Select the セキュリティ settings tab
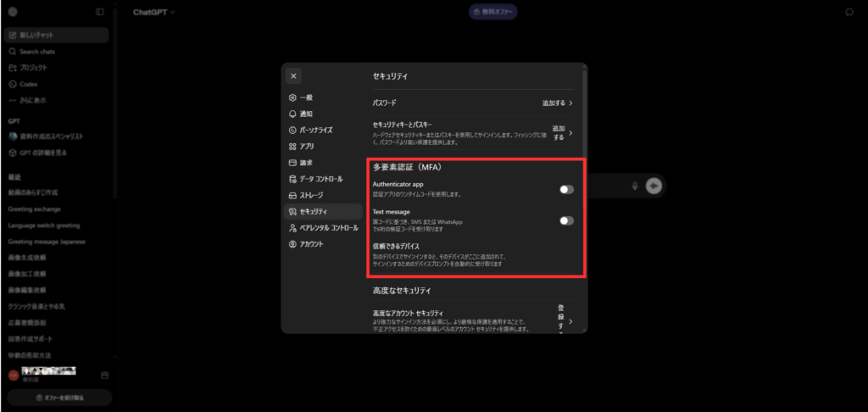Screen dimensions: 868x412 click(323, 212)
